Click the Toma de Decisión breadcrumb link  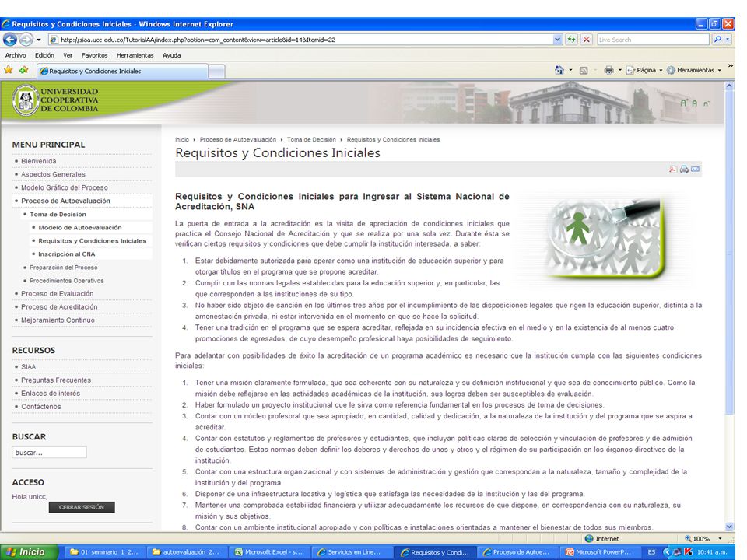coord(311,139)
